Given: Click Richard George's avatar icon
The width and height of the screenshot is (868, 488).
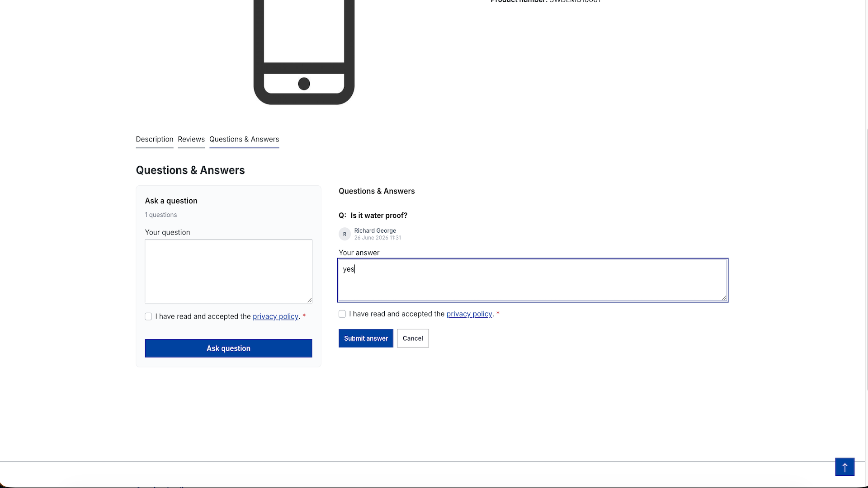Looking at the screenshot, I should click(344, 234).
